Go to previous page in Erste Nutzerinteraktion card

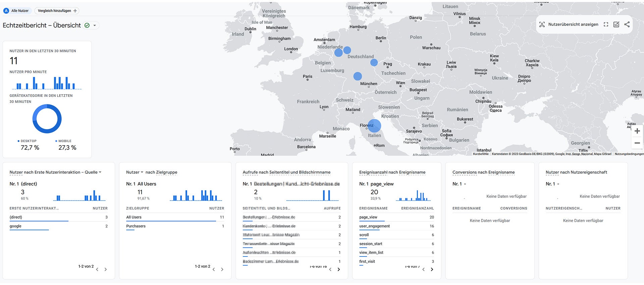pyautogui.click(x=97, y=269)
